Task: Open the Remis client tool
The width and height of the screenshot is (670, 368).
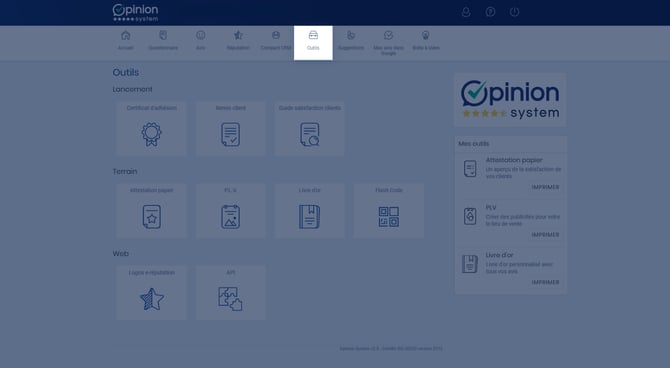Action: [x=231, y=128]
